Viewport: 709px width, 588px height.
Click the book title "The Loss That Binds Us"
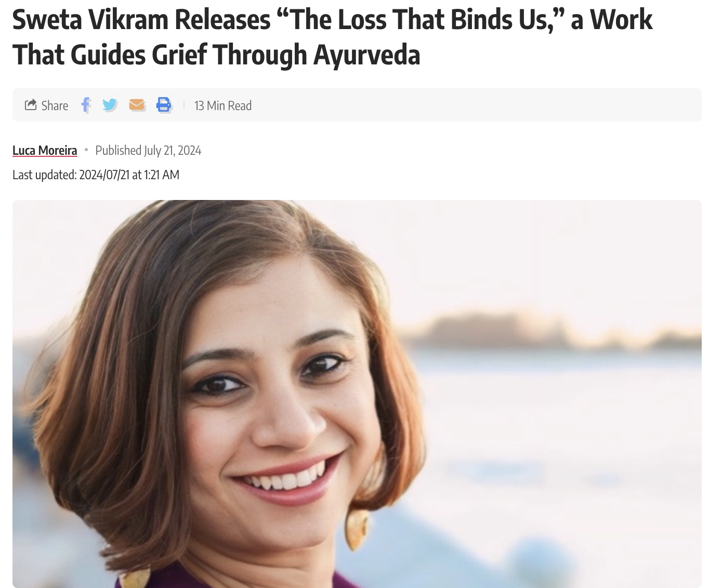tap(422, 20)
